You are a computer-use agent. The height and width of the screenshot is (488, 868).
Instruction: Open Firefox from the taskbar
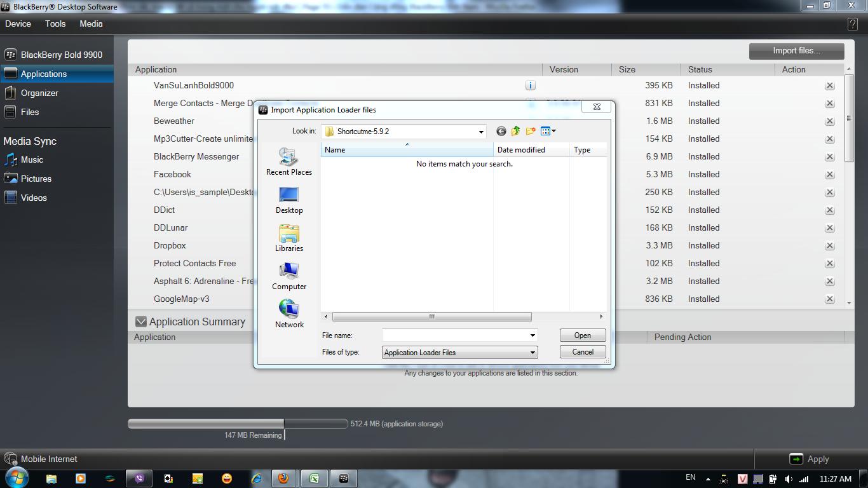click(283, 478)
